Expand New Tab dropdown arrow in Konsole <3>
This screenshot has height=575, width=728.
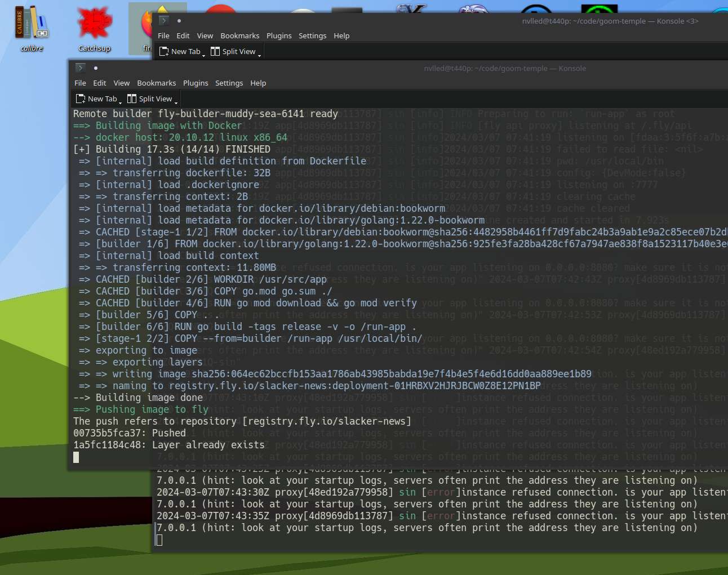[x=203, y=55]
